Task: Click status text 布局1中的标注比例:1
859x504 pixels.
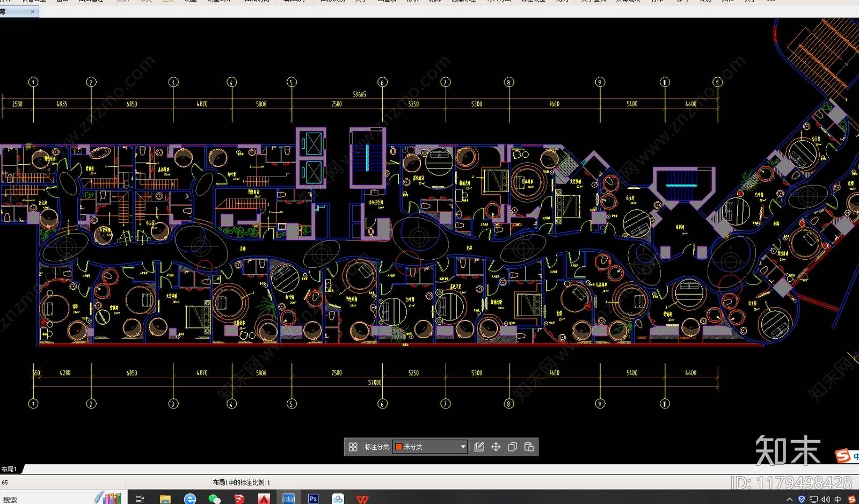Action: pyautogui.click(x=242, y=483)
